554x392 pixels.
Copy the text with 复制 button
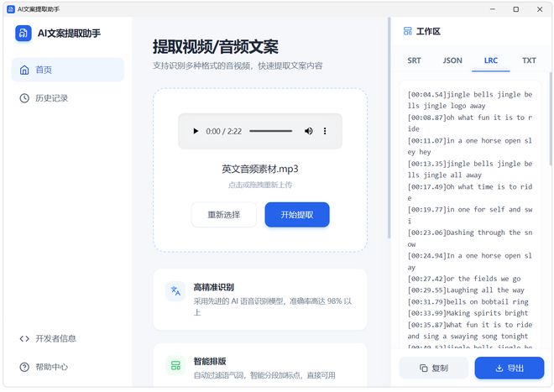tap(434, 368)
